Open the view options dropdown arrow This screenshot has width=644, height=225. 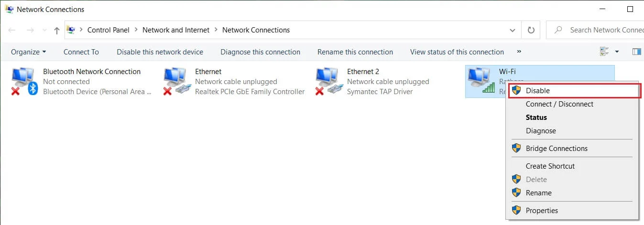[617, 52]
